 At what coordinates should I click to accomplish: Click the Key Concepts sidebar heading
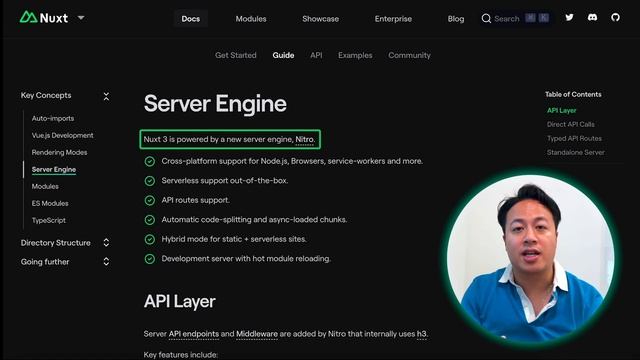(46, 96)
